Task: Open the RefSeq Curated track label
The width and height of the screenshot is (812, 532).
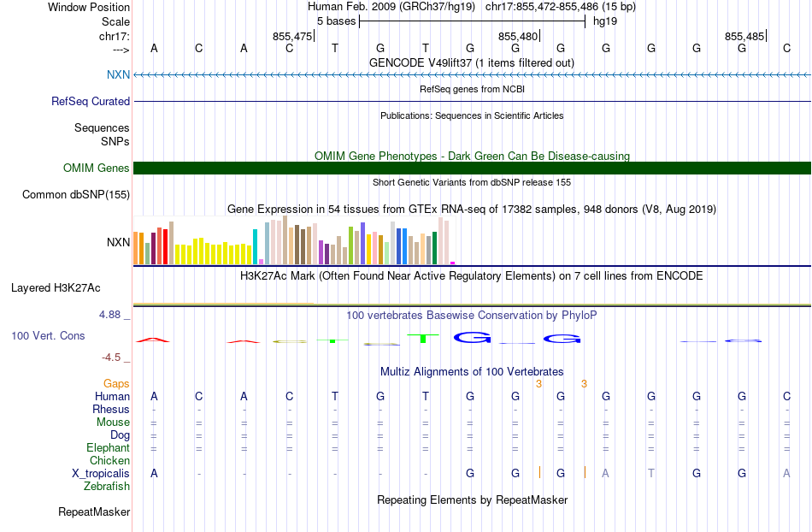Action: [90, 101]
